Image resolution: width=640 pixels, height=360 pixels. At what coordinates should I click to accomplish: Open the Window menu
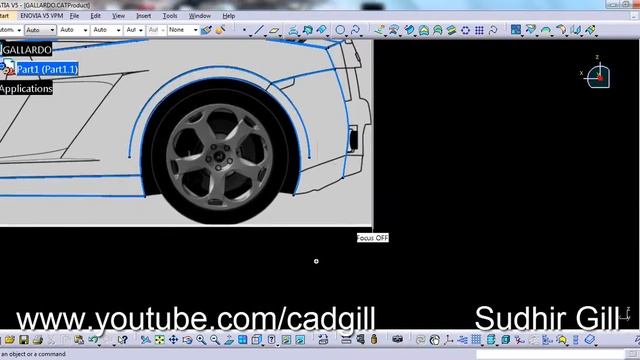pyautogui.click(x=200, y=16)
